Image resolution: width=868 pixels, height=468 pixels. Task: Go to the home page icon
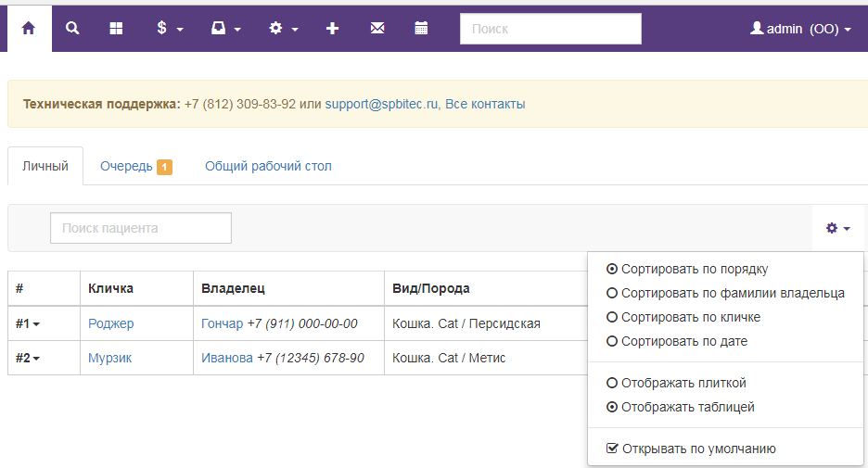coord(29,29)
